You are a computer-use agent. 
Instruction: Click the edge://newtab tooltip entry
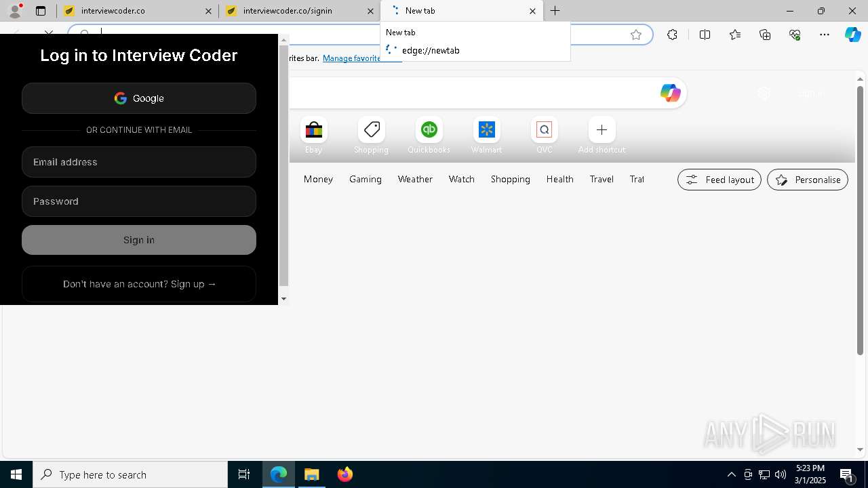click(431, 50)
